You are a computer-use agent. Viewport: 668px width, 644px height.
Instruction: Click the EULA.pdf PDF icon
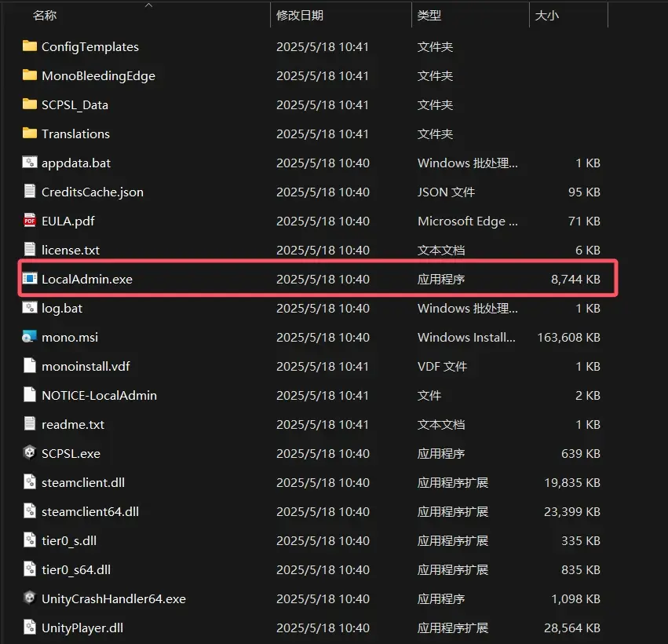click(29, 221)
